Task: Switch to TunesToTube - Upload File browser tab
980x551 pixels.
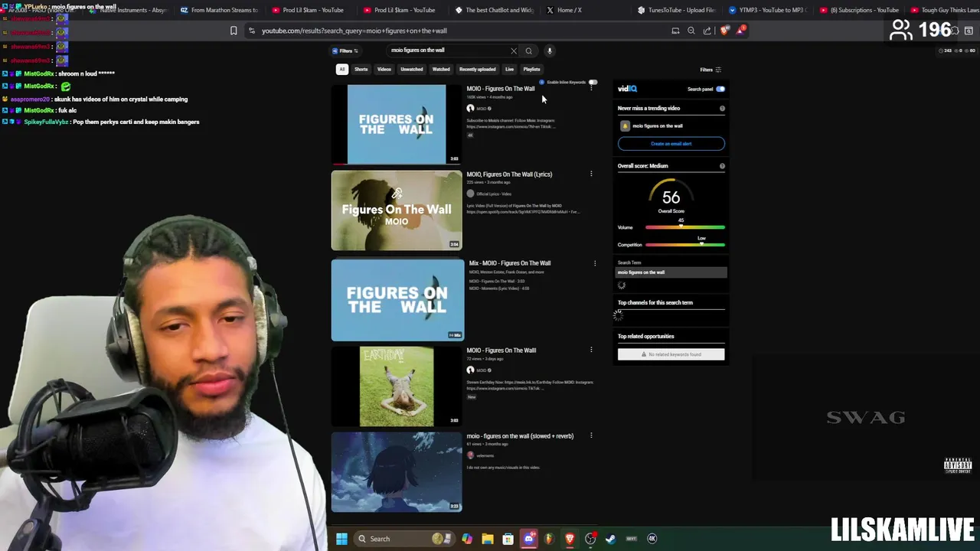Action: click(678, 10)
